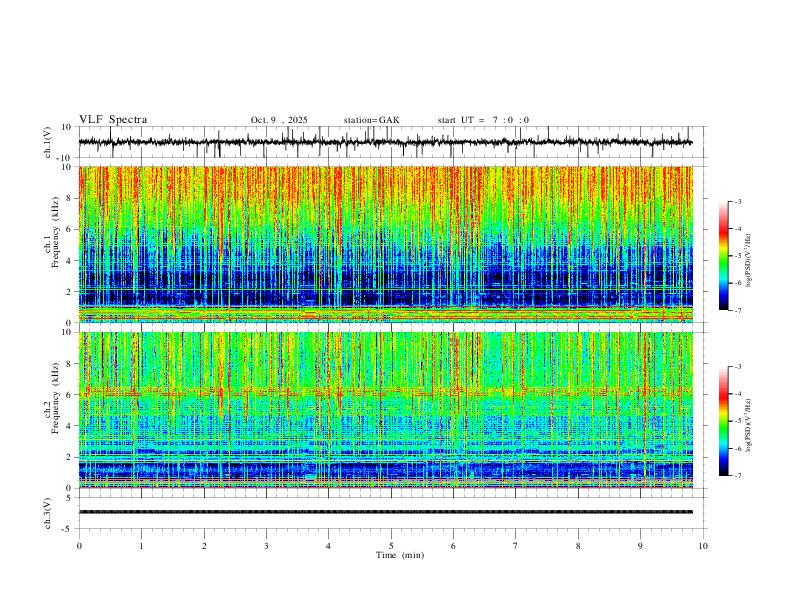Click the log(PSD) label beside ch.2 color scale
This screenshot has height=612, width=792.
point(749,426)
